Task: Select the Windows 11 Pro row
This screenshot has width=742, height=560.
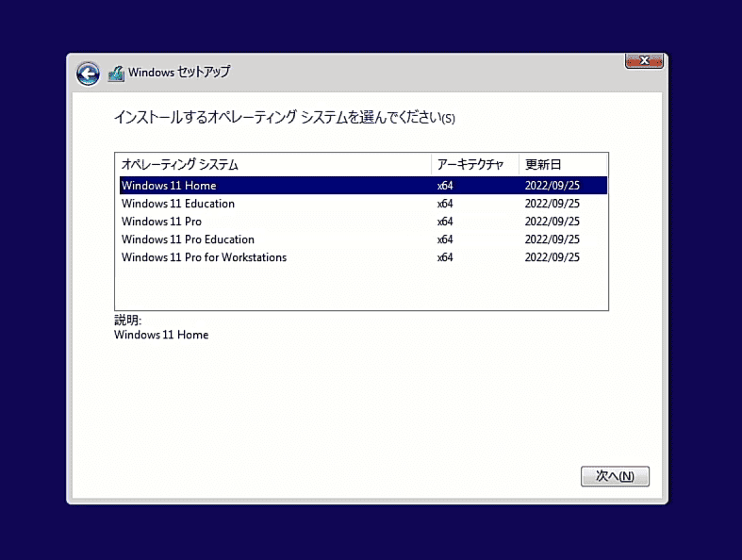Action: click(x=363, y=222)
